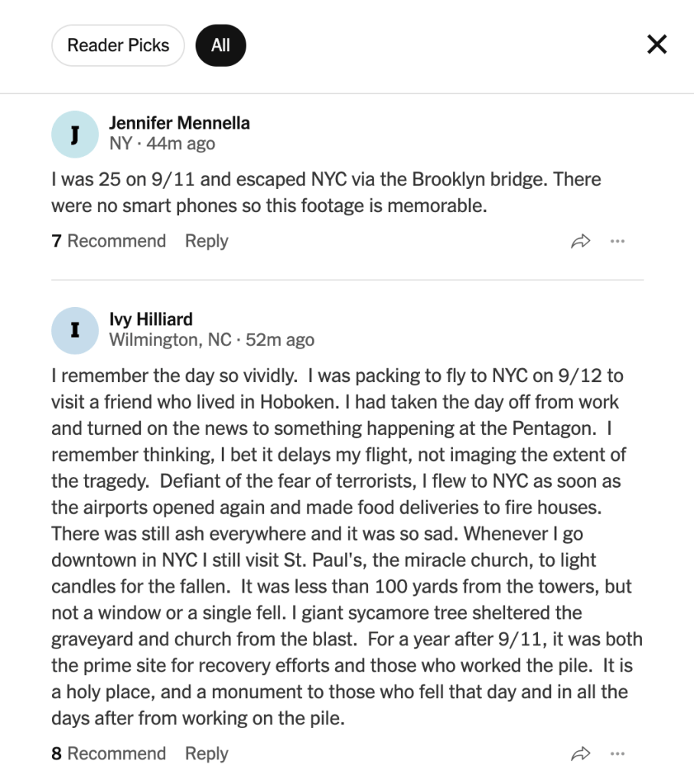
Task: Recommend Ivy Hilliard's comment
Action: tap(109, 753)
